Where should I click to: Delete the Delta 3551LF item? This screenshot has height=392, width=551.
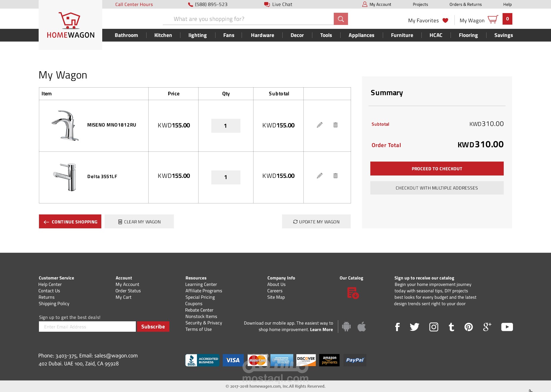336,176
